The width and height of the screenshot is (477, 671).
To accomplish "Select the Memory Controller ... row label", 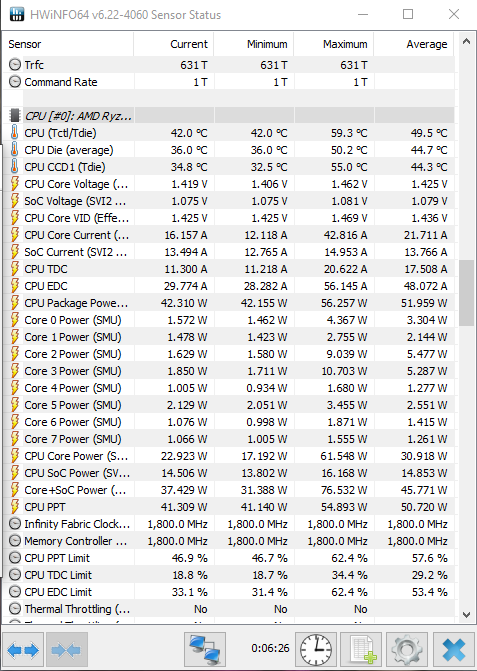I will click(x=76, y=541).
